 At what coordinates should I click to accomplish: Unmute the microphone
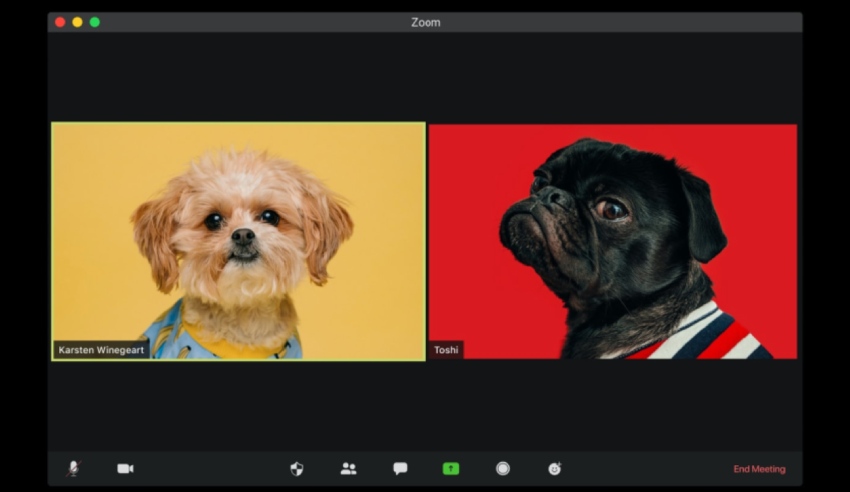[x=73, y=468]
